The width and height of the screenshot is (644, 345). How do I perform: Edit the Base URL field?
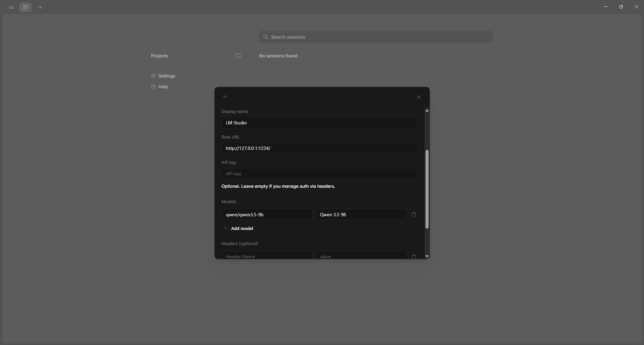click(x=319, y=148)
